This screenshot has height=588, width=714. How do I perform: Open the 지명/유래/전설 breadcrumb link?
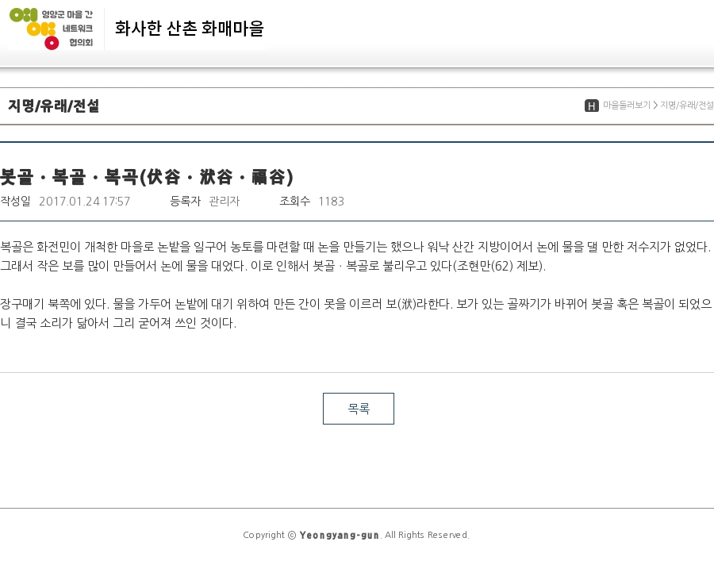tap(687, 106)
